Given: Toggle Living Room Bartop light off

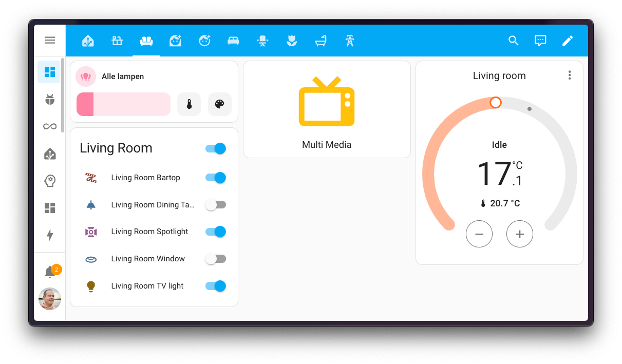Looking at the screenshot, I should pyautogui.click(x=215, y=177).
